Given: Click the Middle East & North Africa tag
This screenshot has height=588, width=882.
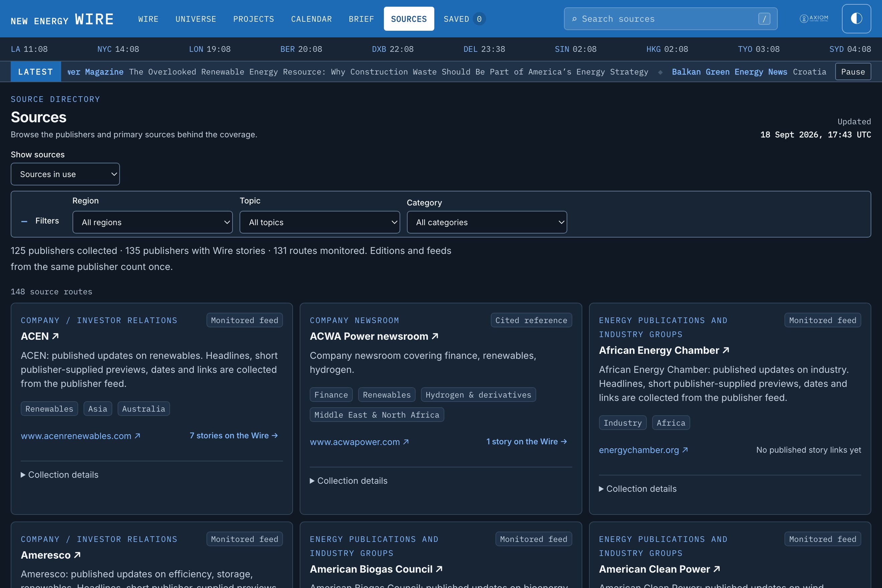Looking at the screenshot, I should pos(377,414).
